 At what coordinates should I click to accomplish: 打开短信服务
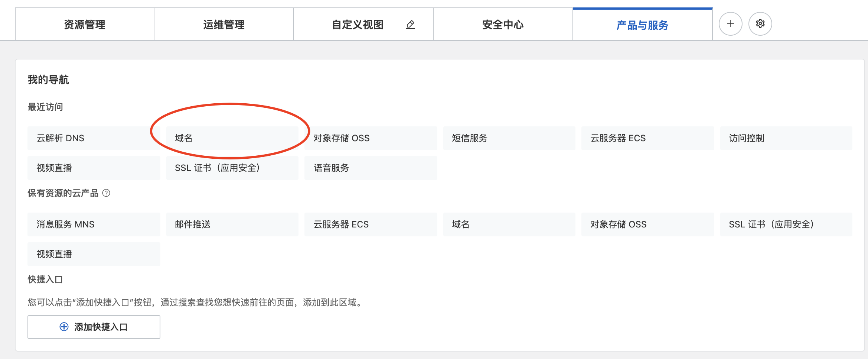click(509, 138)
